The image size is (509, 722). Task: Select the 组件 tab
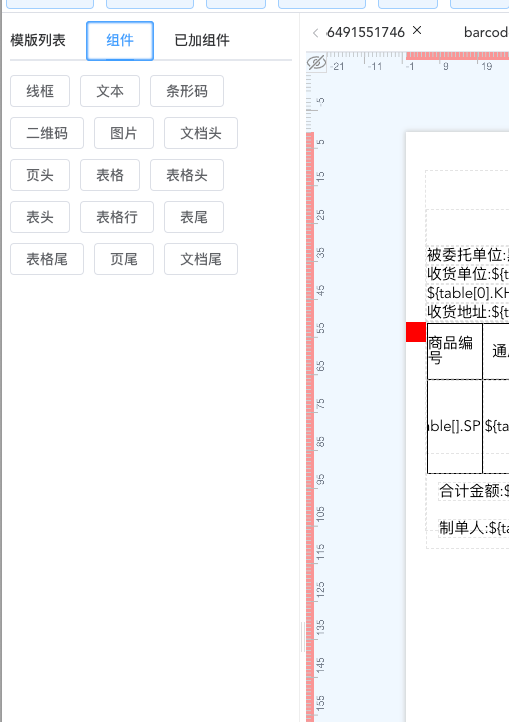point(120,41)
